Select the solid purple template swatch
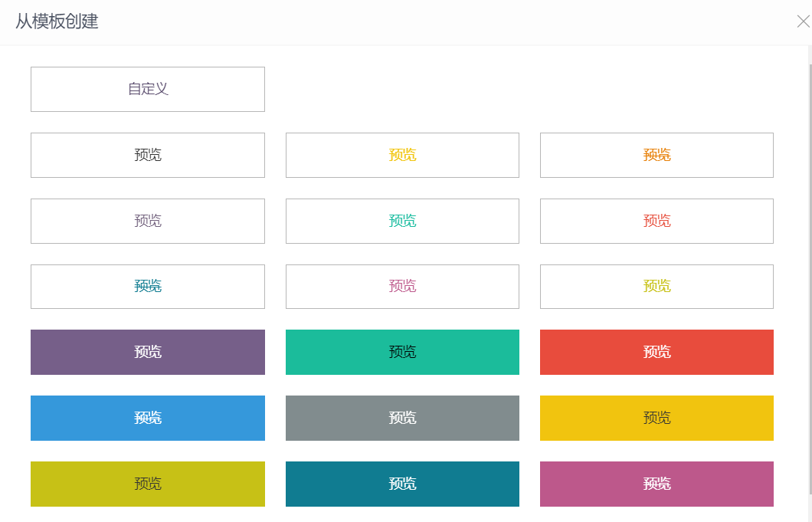Screen dimensions: 812x522 point(148,353)
